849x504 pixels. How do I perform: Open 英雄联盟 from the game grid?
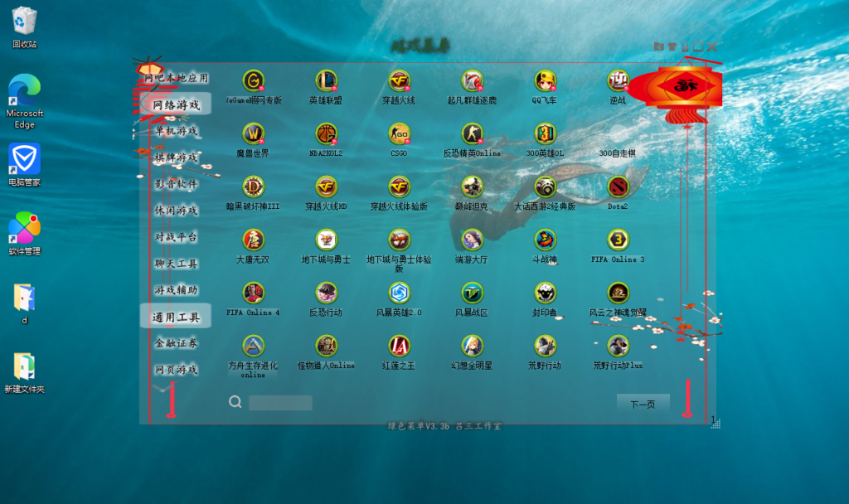326,81
